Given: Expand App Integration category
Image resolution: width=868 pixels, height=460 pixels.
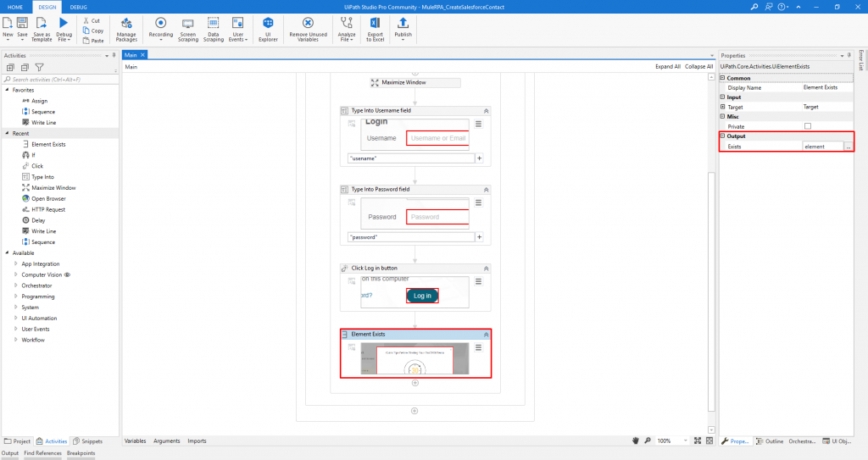Looking at the screenshot, I should point(15,264).
